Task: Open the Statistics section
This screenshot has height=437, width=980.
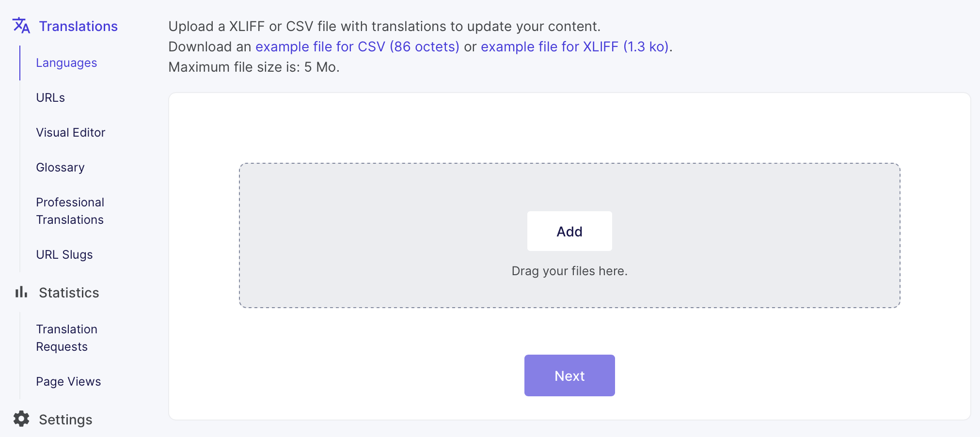Action: coord(69,293)
